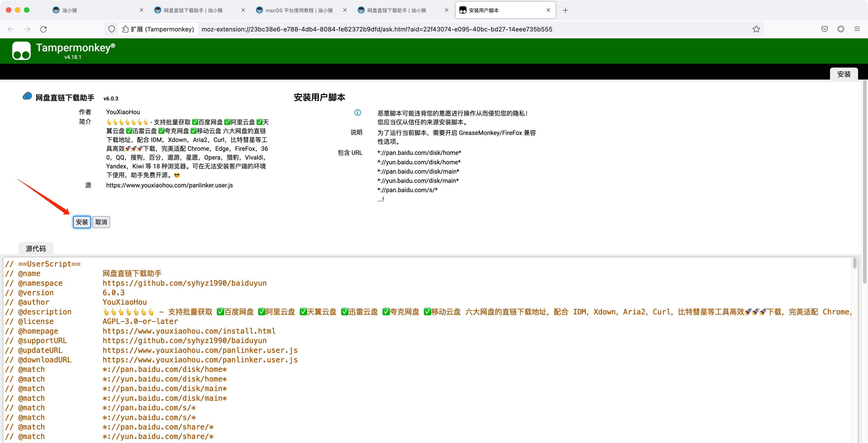Click include URL *://yun.baidu.com/disk/home*
The image size is (868, 443).
(419, 162)
